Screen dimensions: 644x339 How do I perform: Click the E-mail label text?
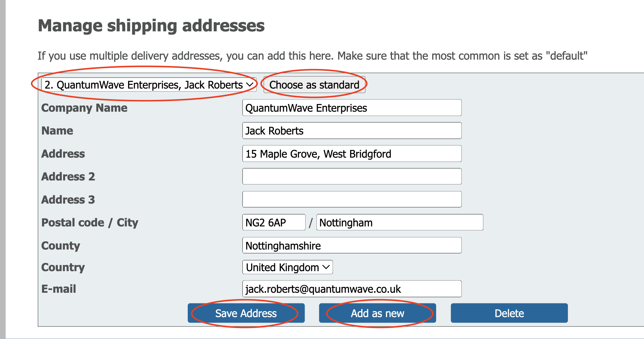(59, 289)
